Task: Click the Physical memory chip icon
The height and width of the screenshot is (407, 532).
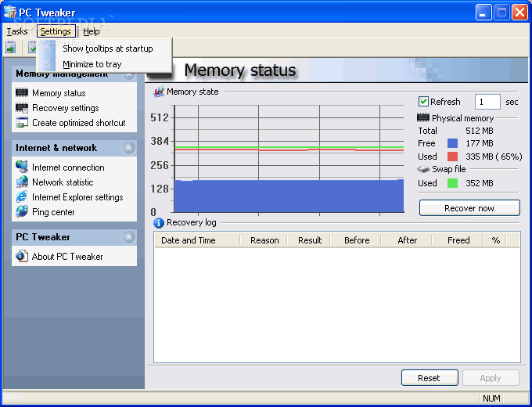Action: tap(423, 117)
